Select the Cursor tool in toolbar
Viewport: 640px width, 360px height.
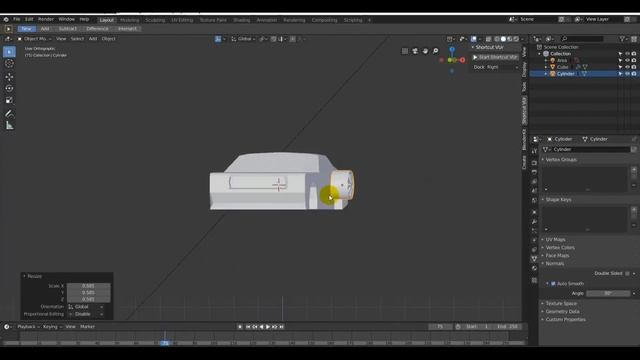tap(9, 64)
